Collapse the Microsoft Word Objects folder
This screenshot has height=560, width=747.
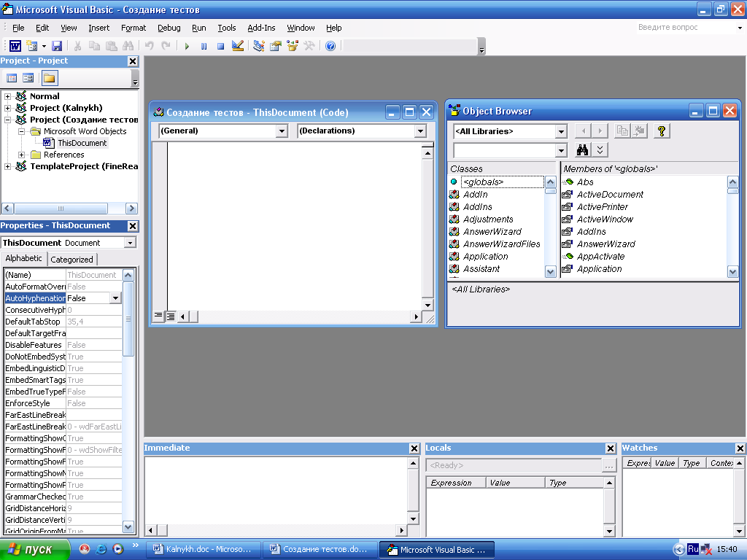pyautogui.click(x=21, y=131)
